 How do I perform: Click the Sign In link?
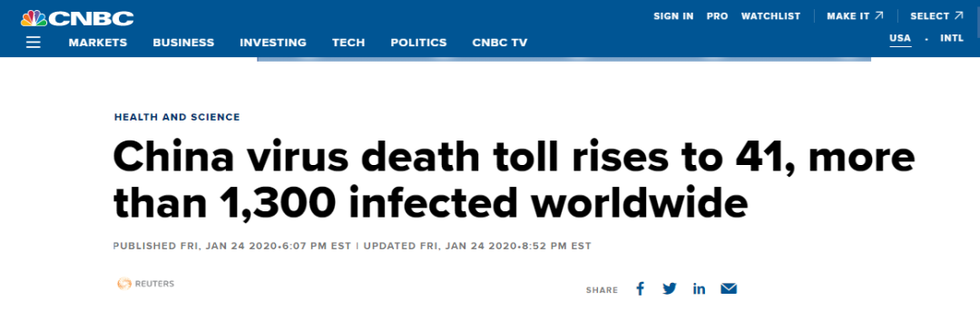[x=673, y=16]
